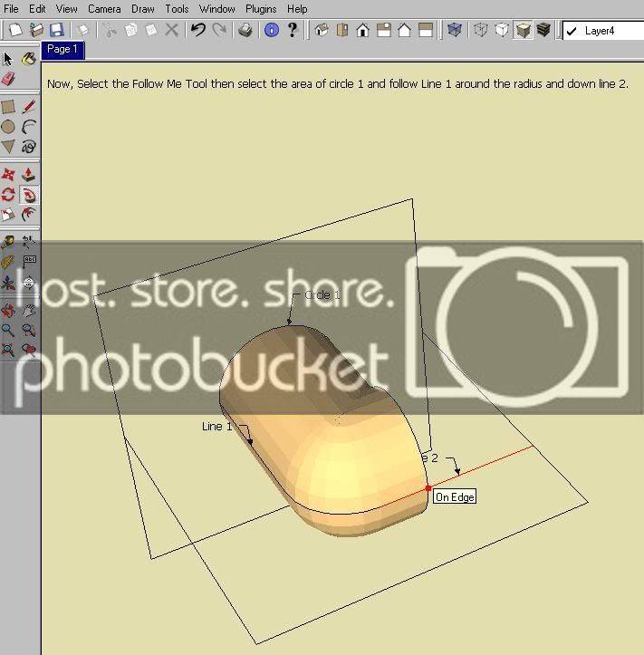Screen dimensions: 644x655
Task: Click the red endpoint marker on edge
Action: (x=428, y=488)
